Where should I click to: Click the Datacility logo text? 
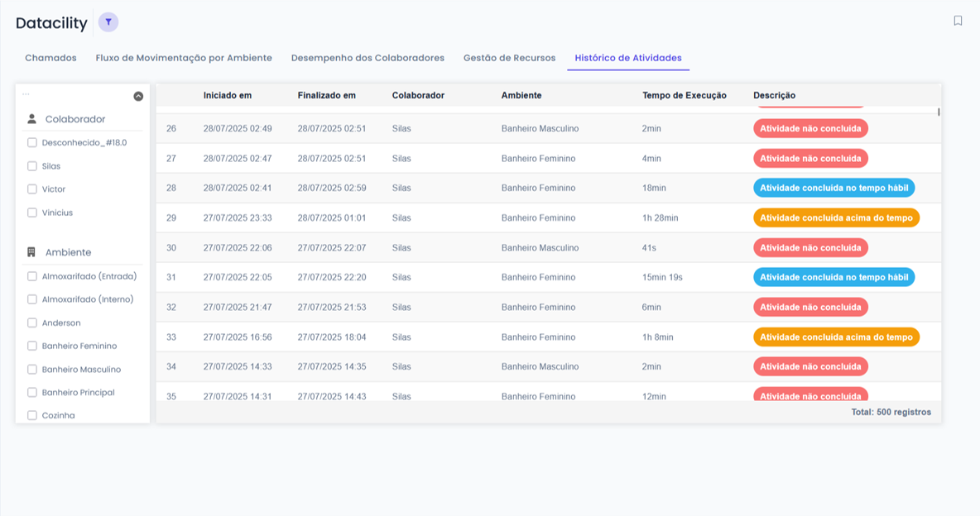pos(51,23)
